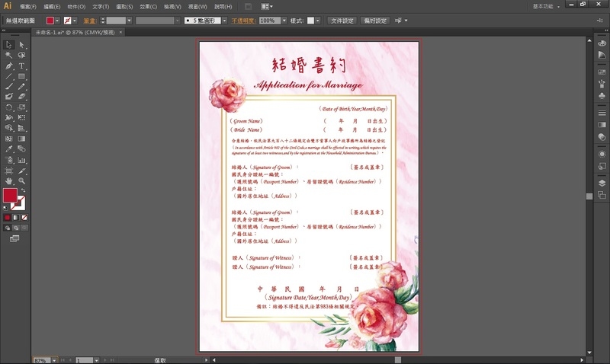Select the Paintbrush tool
The image size is (610, 364).
point(8,86)
